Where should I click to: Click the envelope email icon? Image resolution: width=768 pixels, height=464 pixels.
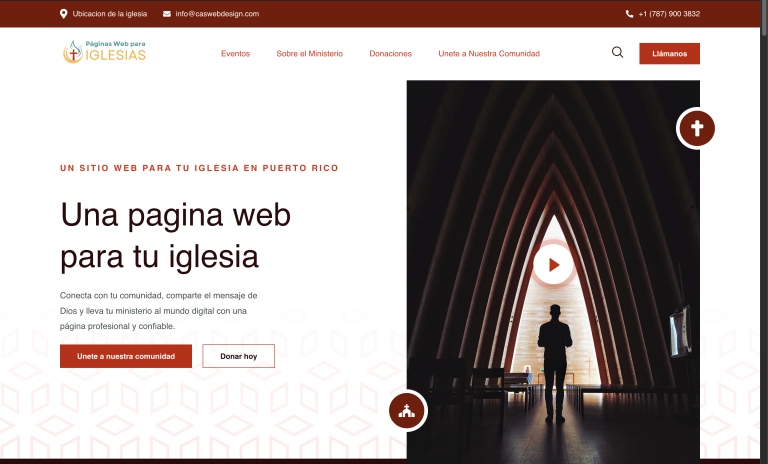(x=167, y=14)
